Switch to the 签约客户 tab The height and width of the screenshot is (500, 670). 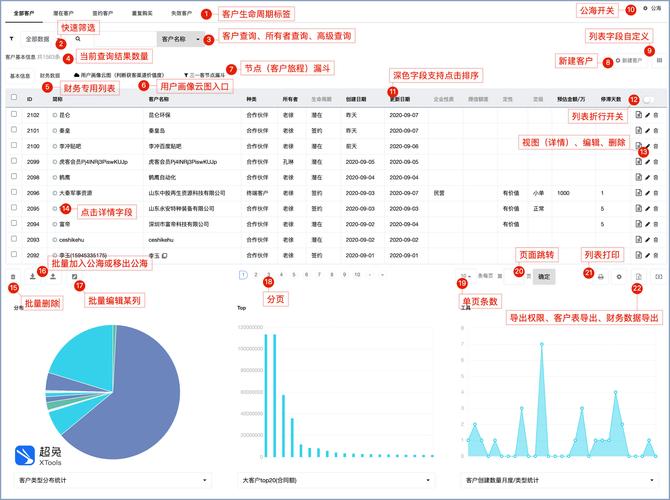point(103,13)
